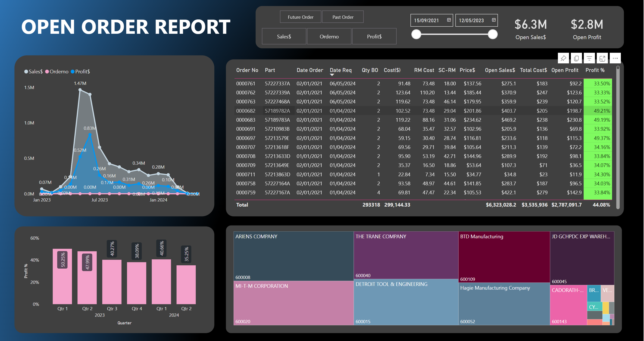Click the Profit % column header
This screenshot has height=341, width=644.
595,70
